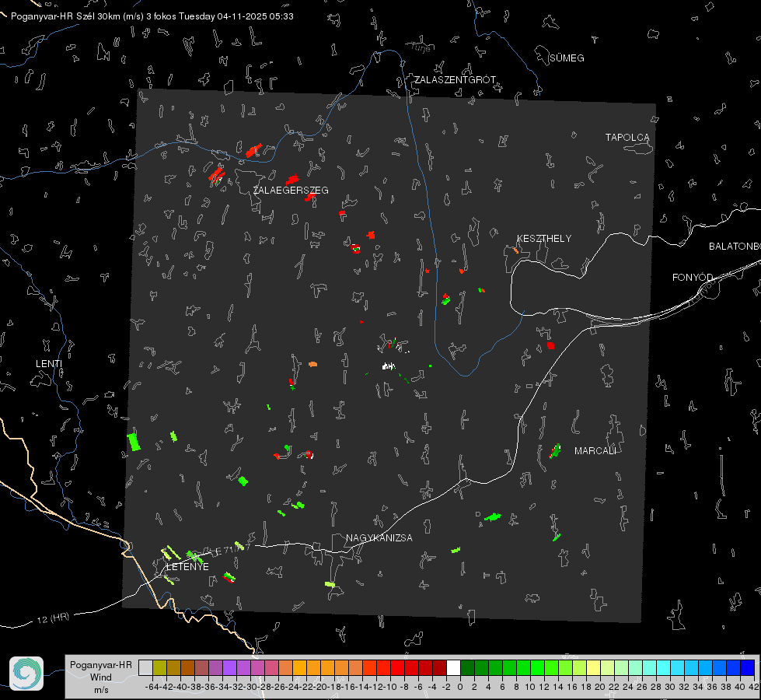Select the ZALAEGERSZEG city label
Image resolution: width=761 pixels, height=700 pixels.
pyautogui.click(x=291, y=191)
